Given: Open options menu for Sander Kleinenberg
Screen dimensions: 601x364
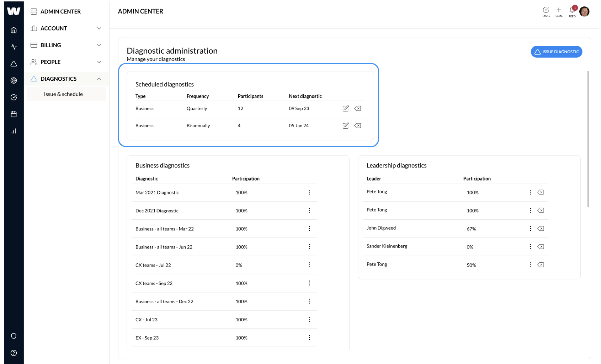Looking at the screenshot, I should pyautogui.click(x=531, y=247).
